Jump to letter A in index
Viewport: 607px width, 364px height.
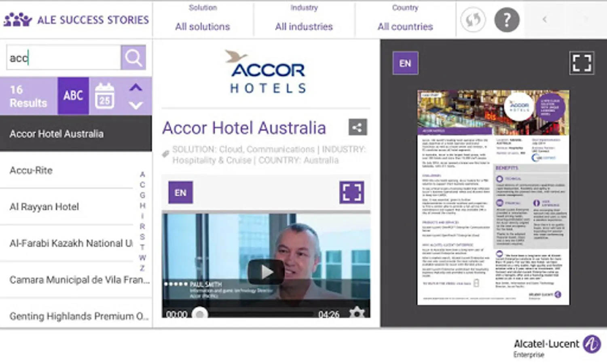pos(142,174)
